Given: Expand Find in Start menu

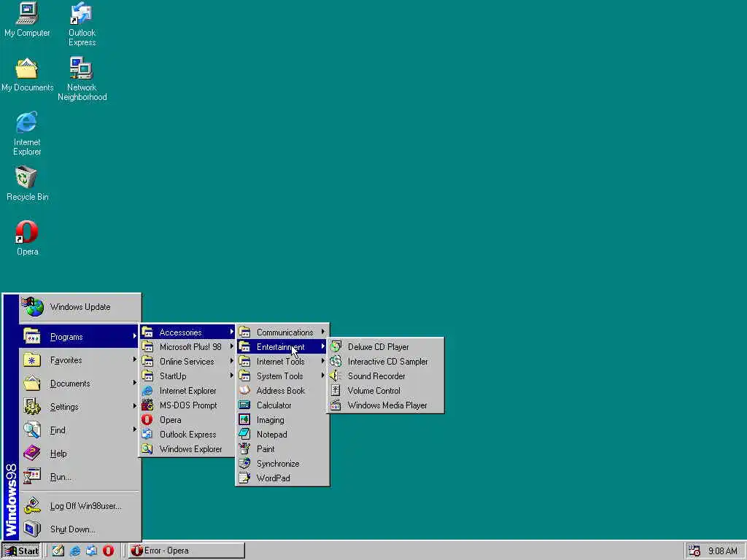Looking at the screenshot, I should (80, 430).
